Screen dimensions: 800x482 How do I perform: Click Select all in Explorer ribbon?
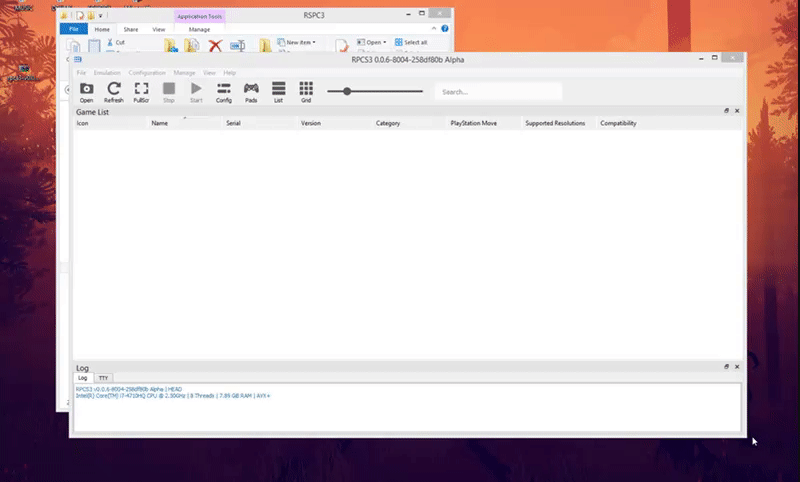tap(411, 42)
